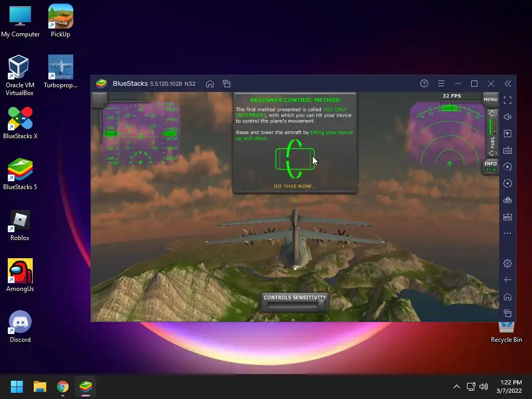The image size is (532, 399).
Task: Open the Windows Start menu
Action: coord(17,387)
